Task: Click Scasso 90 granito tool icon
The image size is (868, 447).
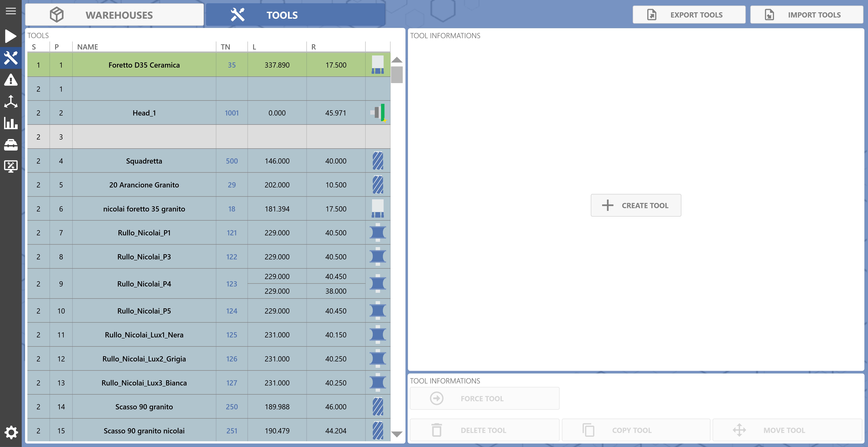Action: point(378,407)
